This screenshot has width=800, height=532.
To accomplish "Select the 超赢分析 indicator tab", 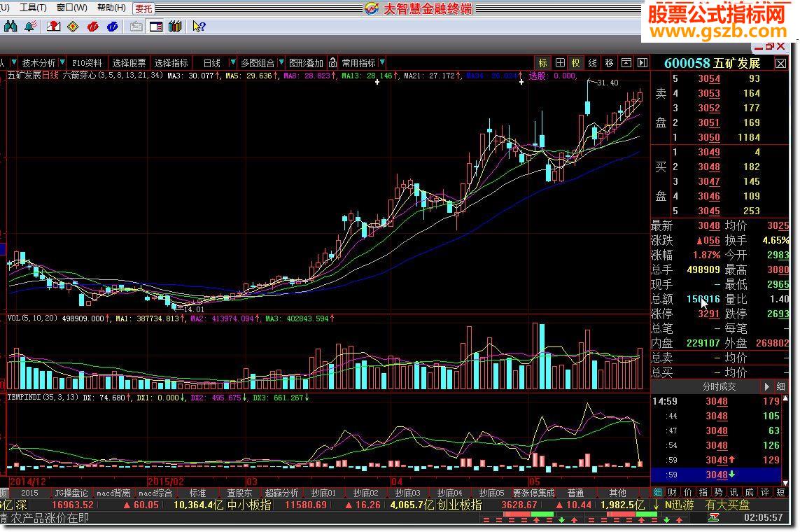I will (281, 493).
